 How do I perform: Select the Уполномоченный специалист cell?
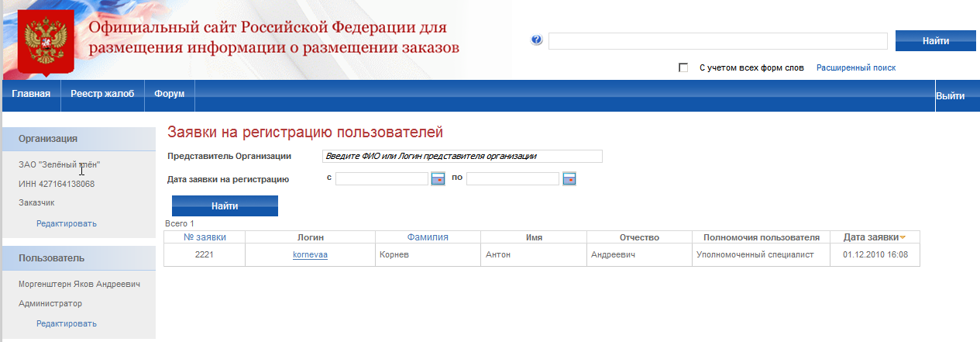click(761, 254)
